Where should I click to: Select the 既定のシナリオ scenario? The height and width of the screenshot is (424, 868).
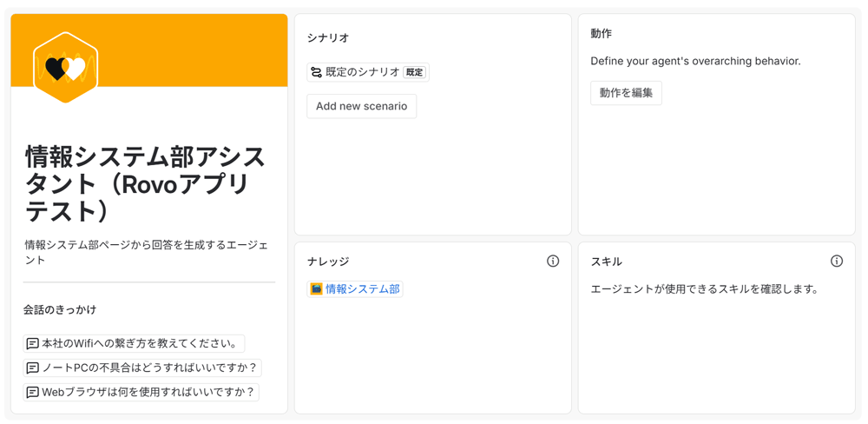pos(367,72)
